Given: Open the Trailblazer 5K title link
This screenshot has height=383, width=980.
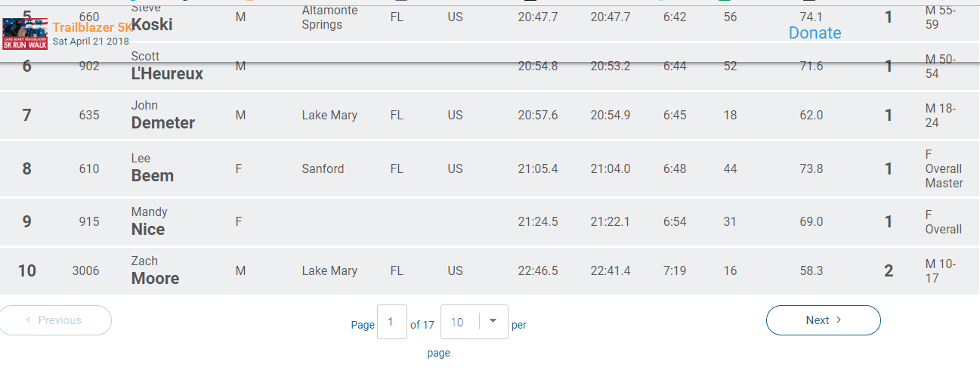Looking at the screenshot, I should point(92,27).
